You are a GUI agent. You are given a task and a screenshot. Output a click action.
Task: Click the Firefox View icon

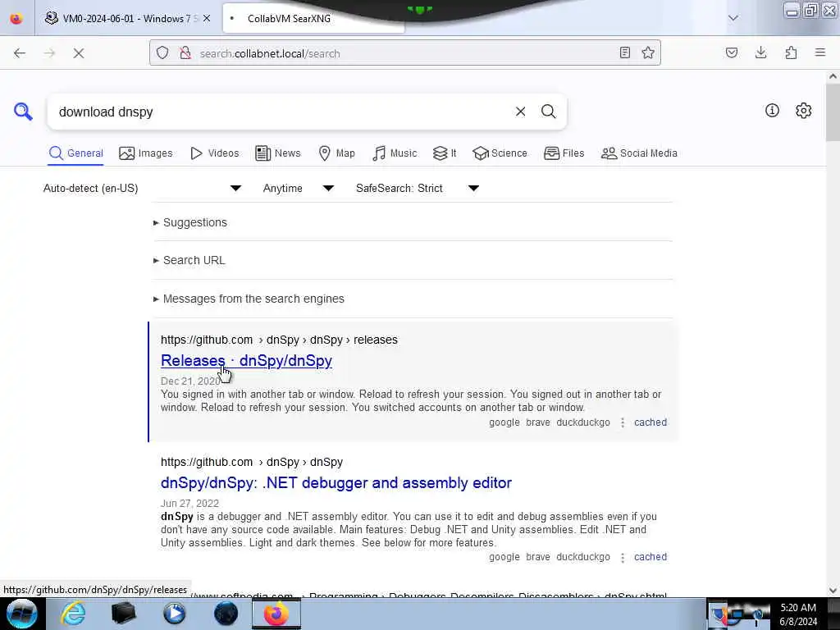click(16, 18)
